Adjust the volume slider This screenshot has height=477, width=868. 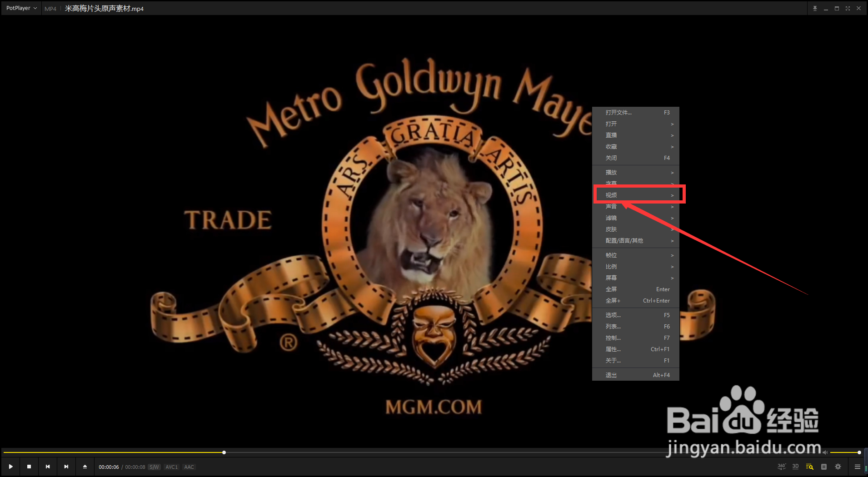[x=845, y=452]
